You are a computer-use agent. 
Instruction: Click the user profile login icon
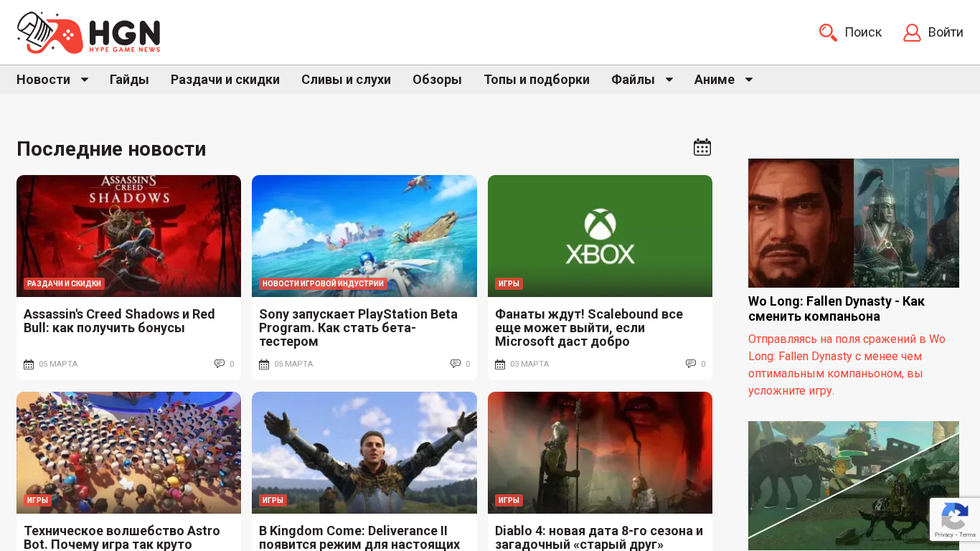coord(912,32)
